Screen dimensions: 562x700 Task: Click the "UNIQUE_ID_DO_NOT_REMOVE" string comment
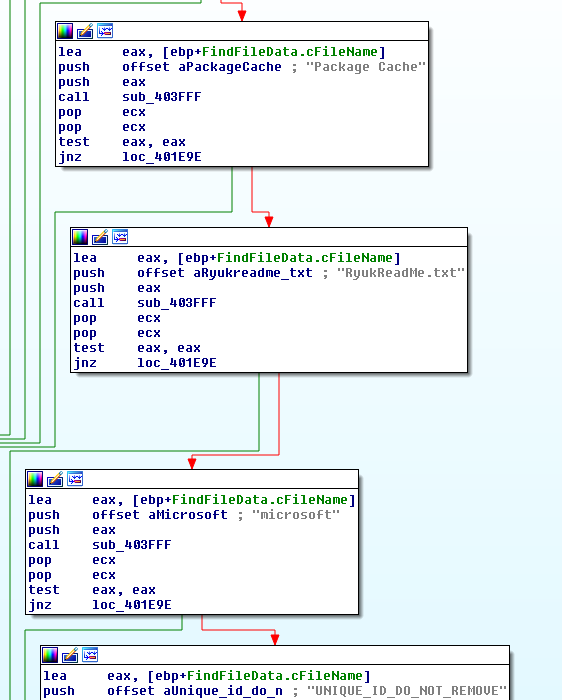pos(407,691)
